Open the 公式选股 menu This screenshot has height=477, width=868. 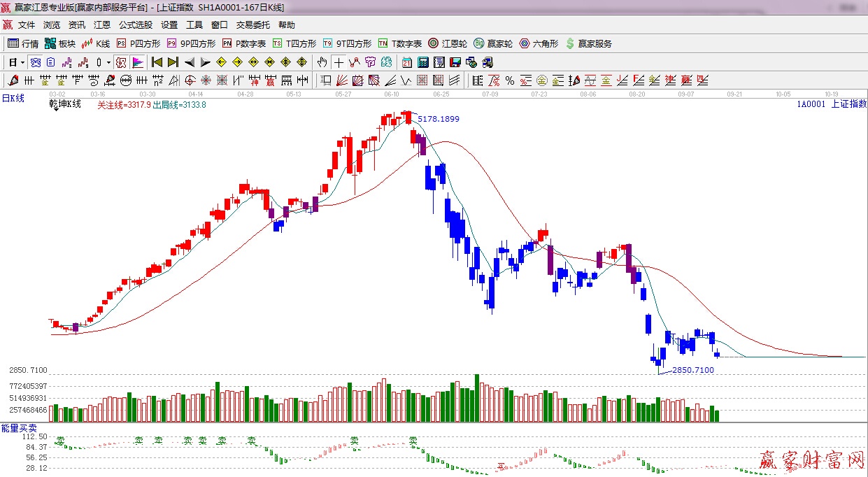[135, 25]
